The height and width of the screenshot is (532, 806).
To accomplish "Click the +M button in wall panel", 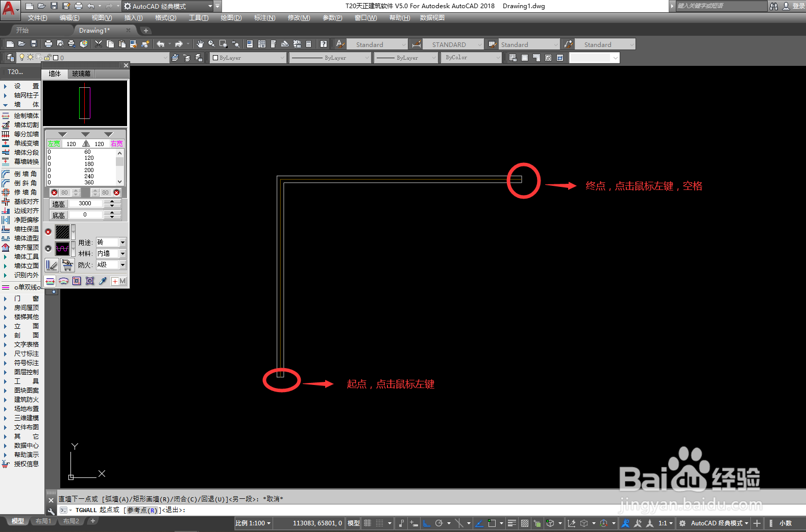I will (x=119, y=281).
